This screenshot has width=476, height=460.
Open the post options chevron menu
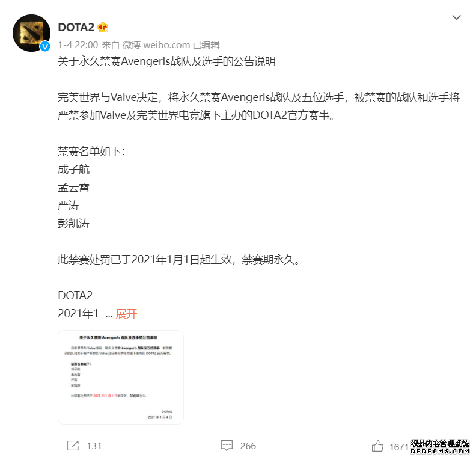457,17
